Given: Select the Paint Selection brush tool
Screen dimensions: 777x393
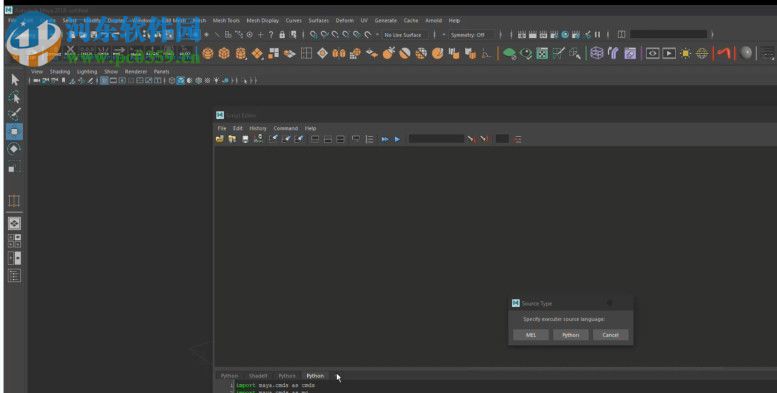Looking at the screenshot, I should pyautogui.click(x=14, y=114).
